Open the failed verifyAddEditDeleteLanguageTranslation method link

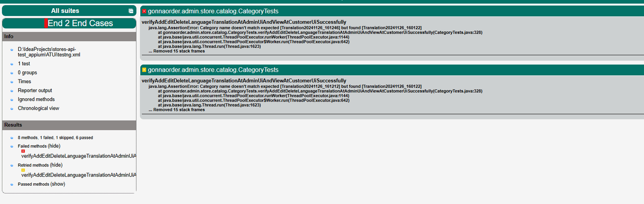pos(79,156)
